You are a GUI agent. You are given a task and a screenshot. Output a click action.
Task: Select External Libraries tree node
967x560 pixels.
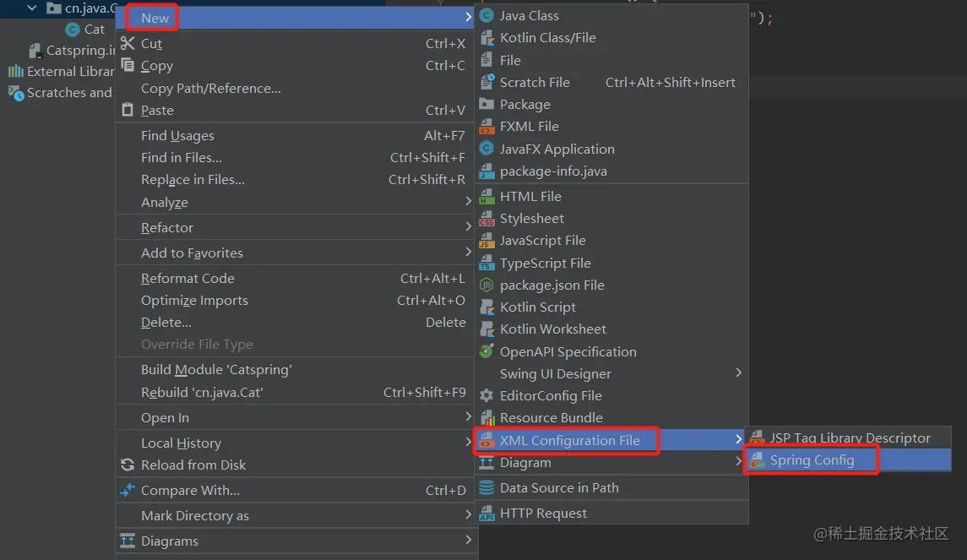(62, 72)
